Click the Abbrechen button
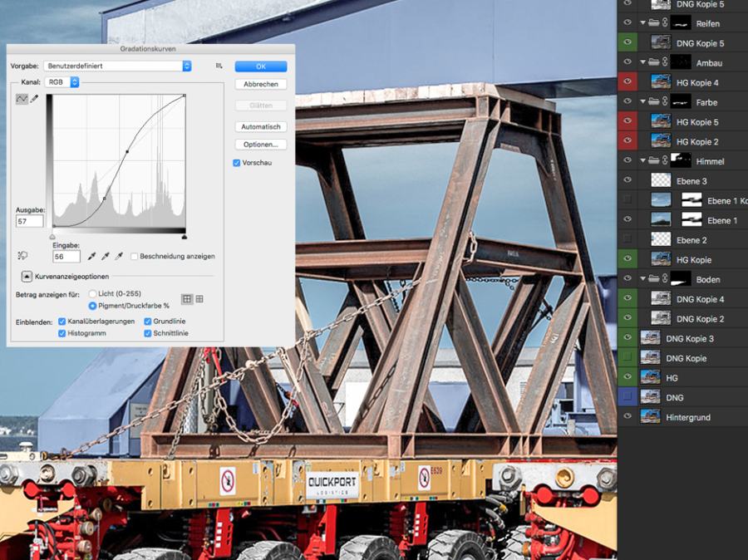This screenshot has width=748, height=560. point(260,85)
